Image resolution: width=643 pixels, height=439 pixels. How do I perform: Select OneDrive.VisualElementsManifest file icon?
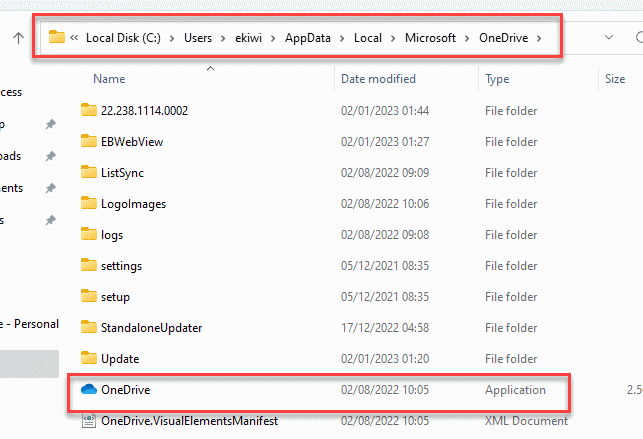pyautogui.click(x=89, y=421)
